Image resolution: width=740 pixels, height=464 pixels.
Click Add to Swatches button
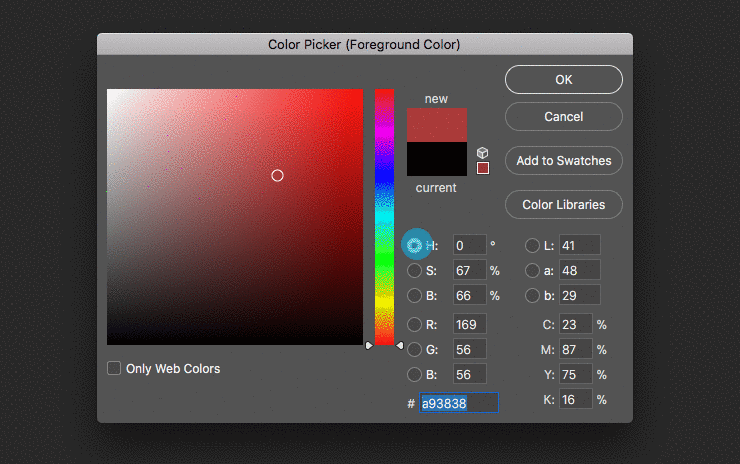(563, 160)
